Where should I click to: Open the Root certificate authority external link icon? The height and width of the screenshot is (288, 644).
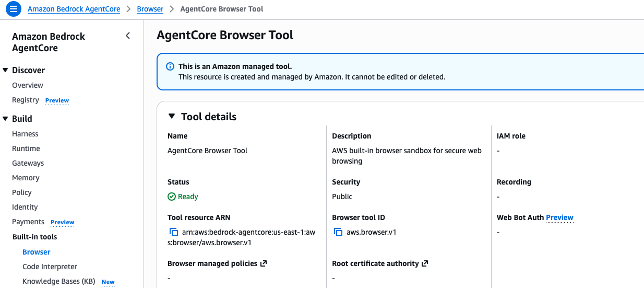(x=425, y=263)
